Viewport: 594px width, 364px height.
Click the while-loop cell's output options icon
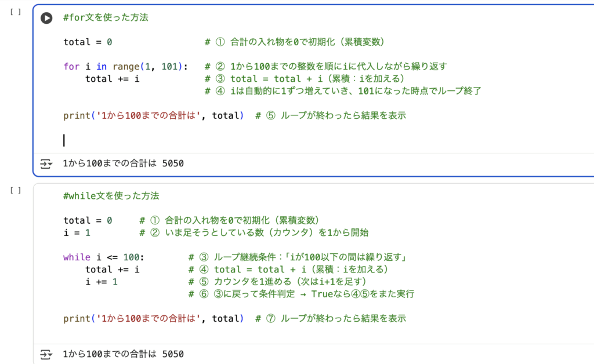(46, 354)
